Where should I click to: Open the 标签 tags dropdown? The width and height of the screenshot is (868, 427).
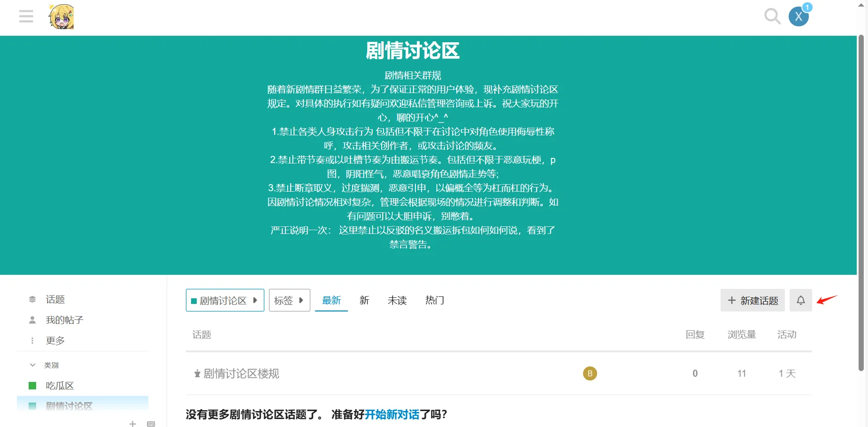coord(289,300)
